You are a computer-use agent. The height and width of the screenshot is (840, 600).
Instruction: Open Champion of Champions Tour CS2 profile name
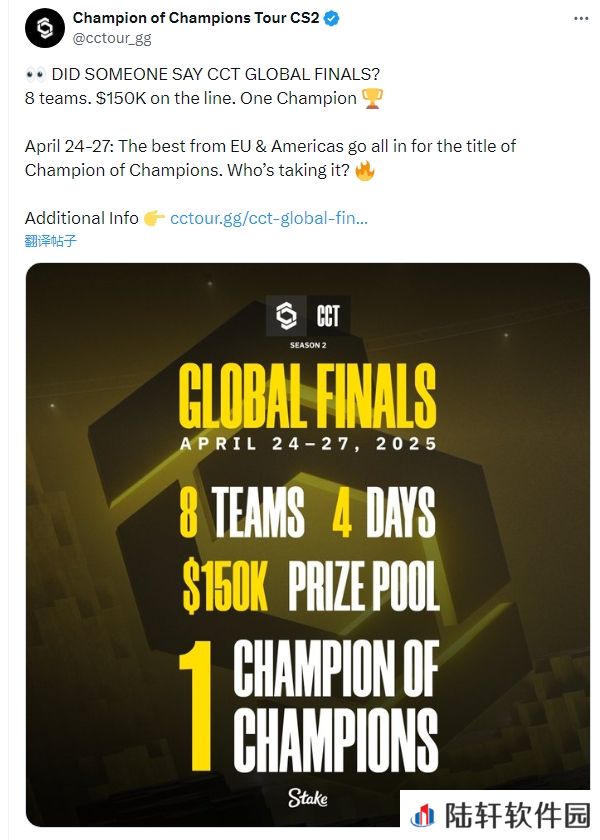196,18
